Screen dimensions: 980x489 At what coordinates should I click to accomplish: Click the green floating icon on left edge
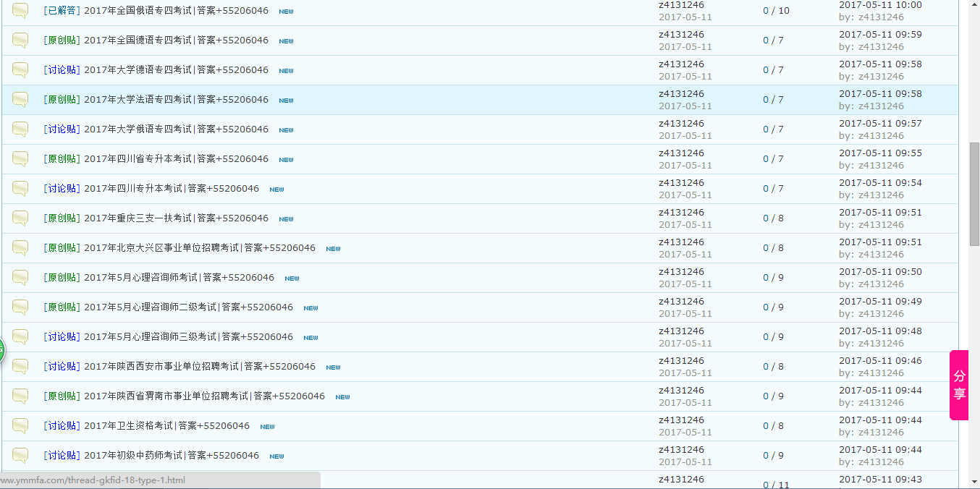1,352
